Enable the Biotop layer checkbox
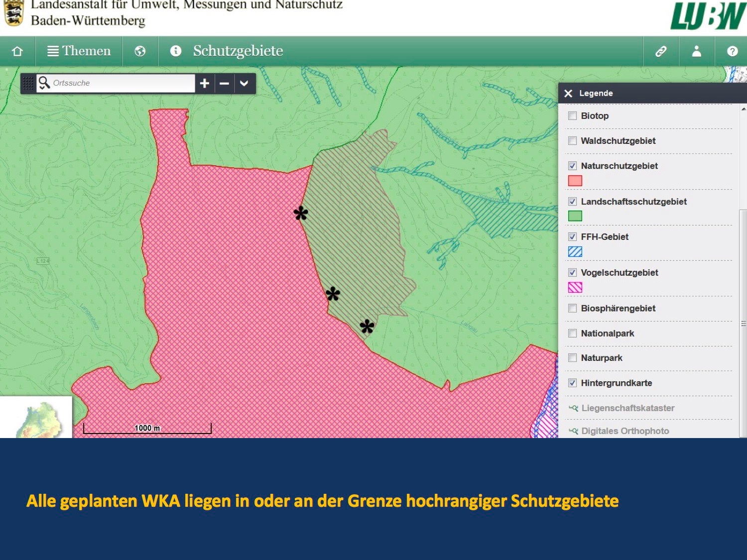 point(573,116)
